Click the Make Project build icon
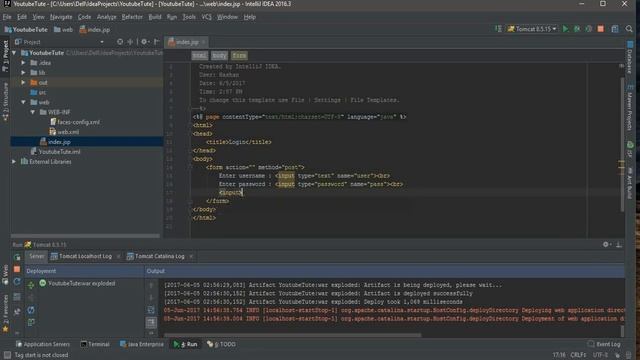 [x=498, y=29]
